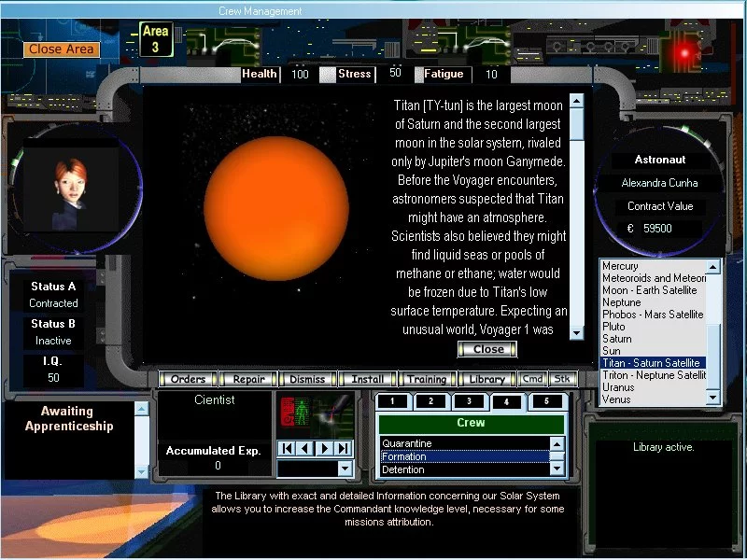The height and width of the screenshot is (560, 747).
Task: Open the Training section
Action: coord(427,379)
